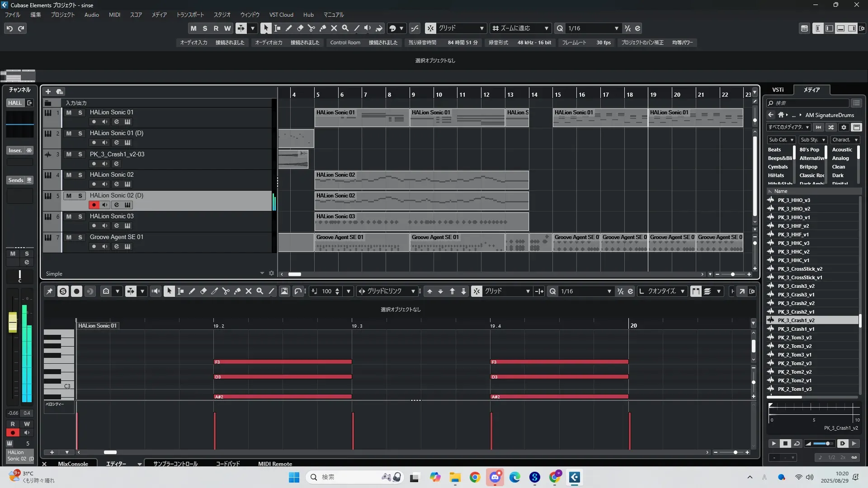Select PK_3_Crash1_v1 in the media list
Image resolution: width=868 pixels, height=488 pixels.
point(796,329)
